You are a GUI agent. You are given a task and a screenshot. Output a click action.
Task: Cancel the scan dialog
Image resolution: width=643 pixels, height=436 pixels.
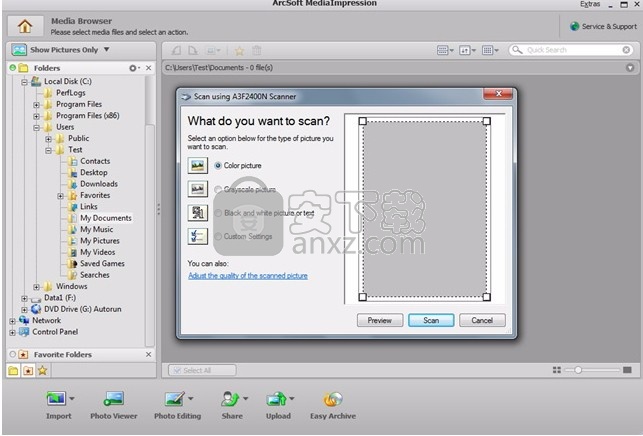tap(482, 320)
